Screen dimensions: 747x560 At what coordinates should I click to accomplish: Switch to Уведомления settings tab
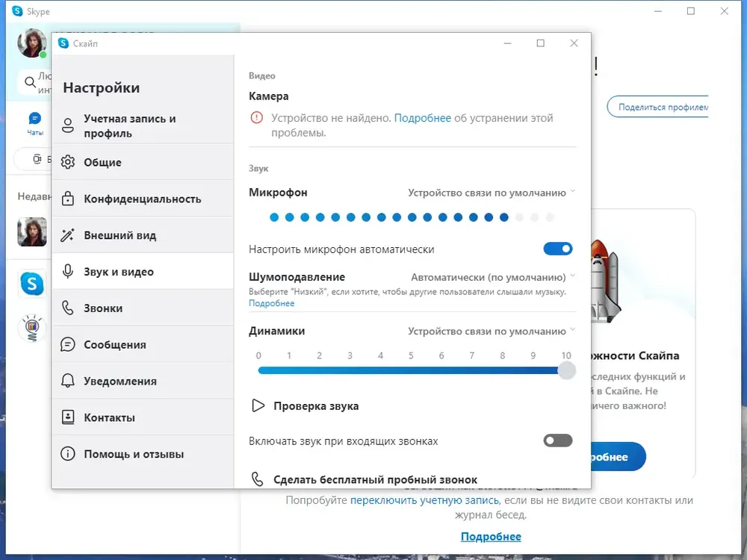point(143,381)
